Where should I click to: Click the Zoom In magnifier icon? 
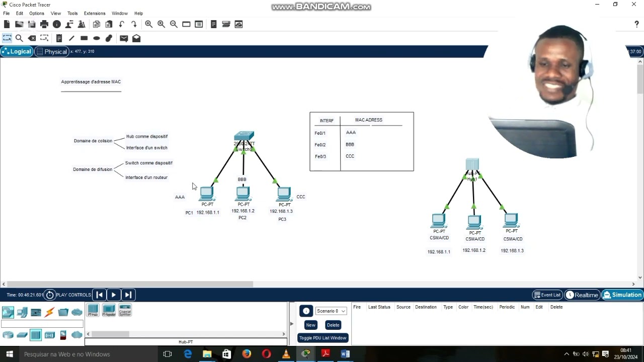coord(149,24)
